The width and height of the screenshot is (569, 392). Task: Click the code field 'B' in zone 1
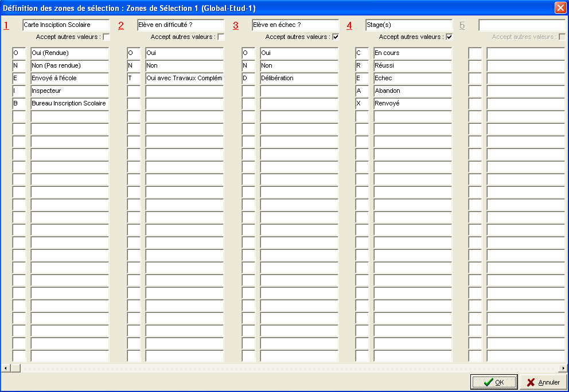click(x=20, y=104)
